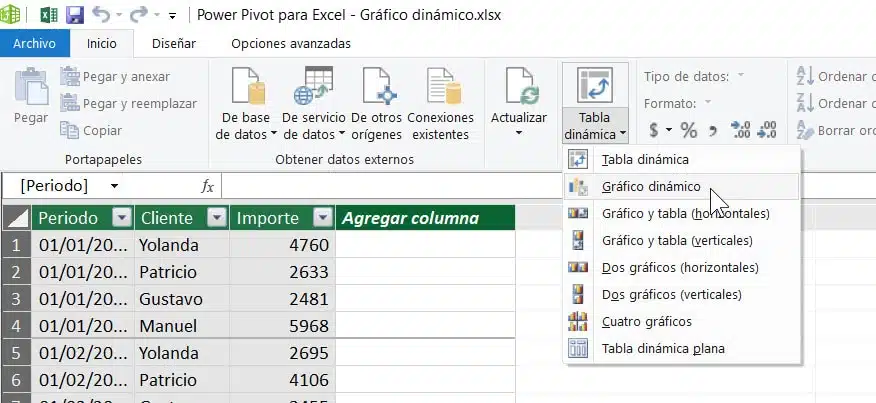Open the Cliente column filter dropdown
The image size is (876, 403).
pyautogui.click(x=217, y=218)
